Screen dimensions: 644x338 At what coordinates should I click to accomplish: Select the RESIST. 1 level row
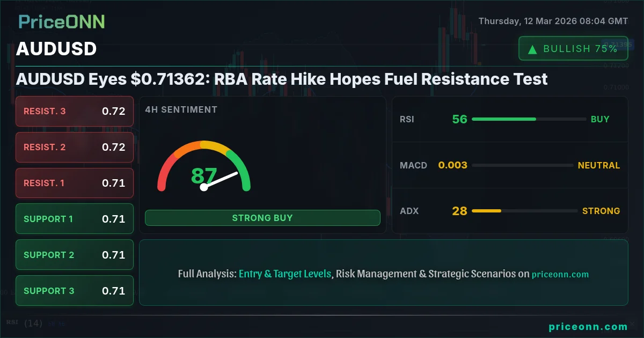[75, 183]
